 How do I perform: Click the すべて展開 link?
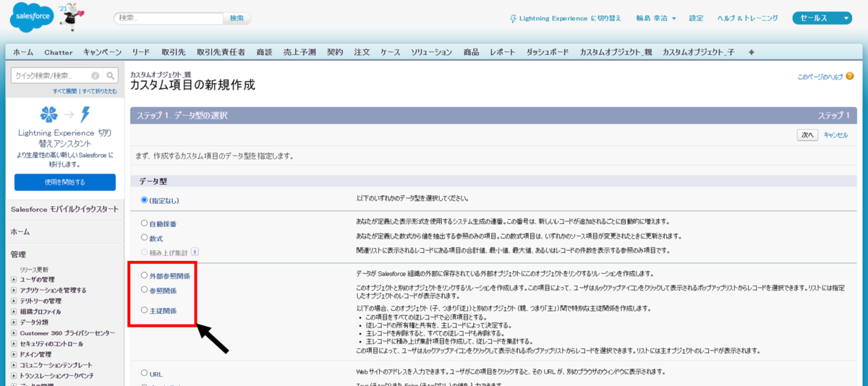click(x=65, y=92)
